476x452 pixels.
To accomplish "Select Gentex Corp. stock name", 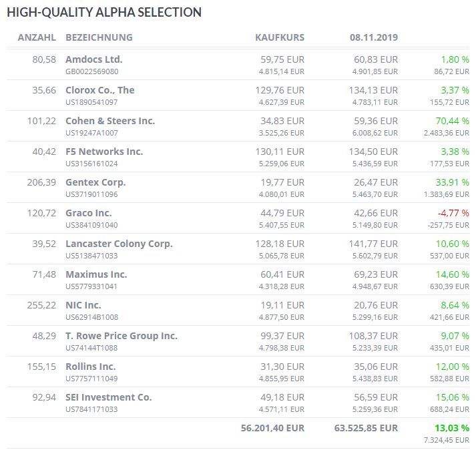I will click(x=95, y=182).
